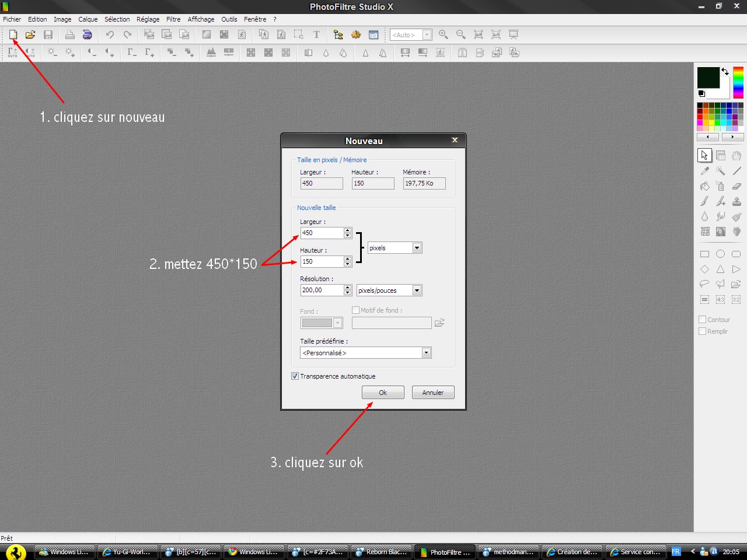Increase Résolution value with up spinner
The height and width of the screenshot is (560, 747).
pos(348,288)
